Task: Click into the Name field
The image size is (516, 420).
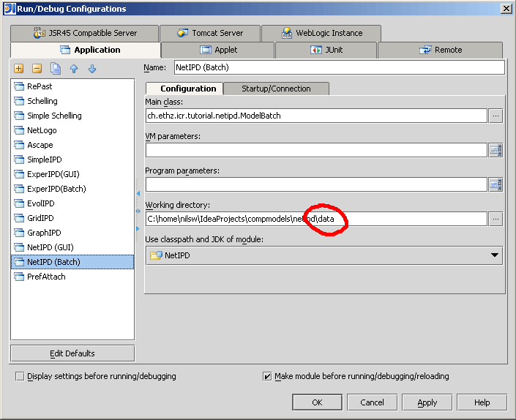Action: [x=340, y=67]
